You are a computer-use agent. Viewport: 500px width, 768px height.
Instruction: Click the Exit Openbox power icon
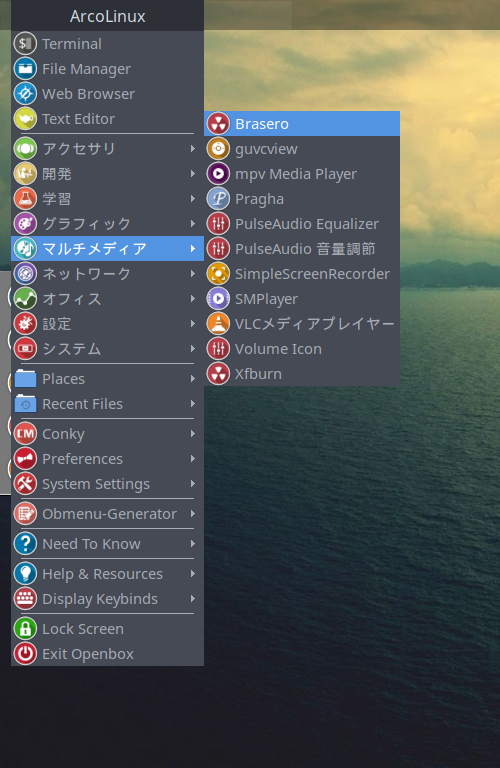[x=25, y=654]
